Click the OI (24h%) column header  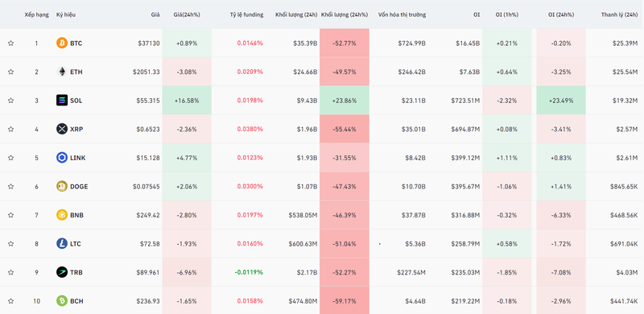click(x=561, y=14)
